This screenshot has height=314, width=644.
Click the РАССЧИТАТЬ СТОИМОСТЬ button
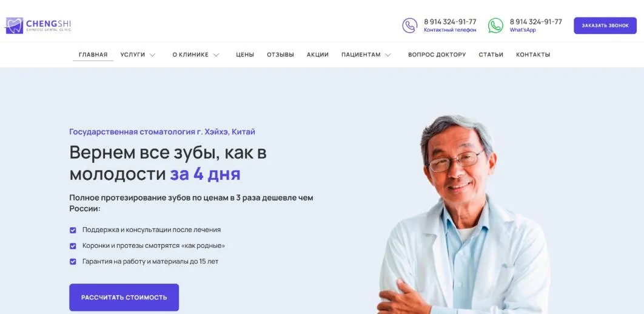click(x=124, y=297)
